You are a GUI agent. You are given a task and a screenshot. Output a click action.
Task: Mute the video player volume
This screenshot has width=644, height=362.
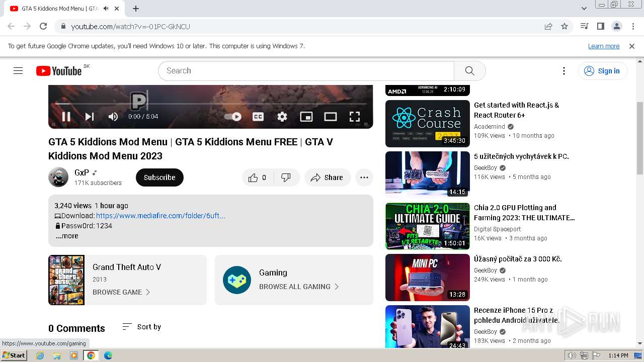point(113,117)
